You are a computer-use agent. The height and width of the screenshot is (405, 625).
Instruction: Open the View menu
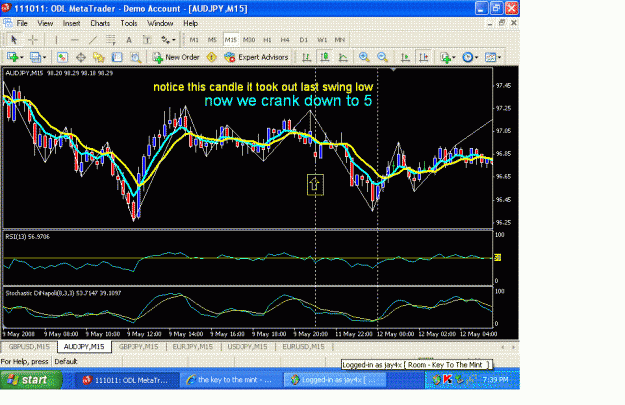pos(45,24)
